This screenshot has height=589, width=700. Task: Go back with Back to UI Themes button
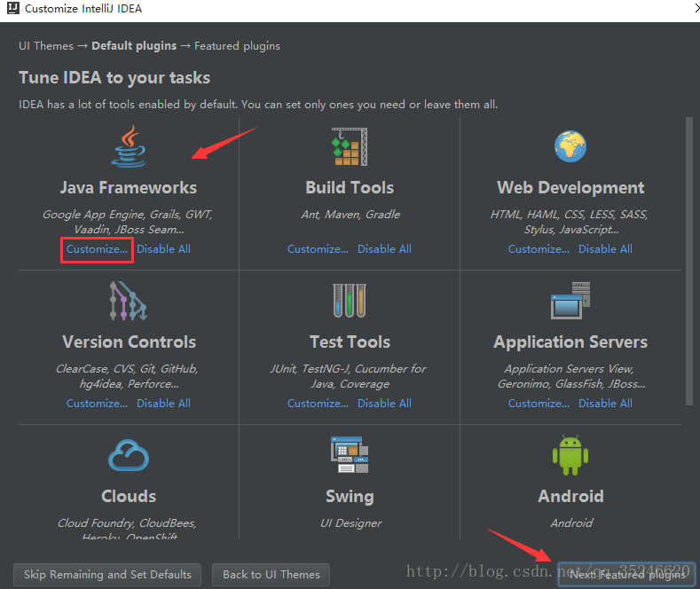click(x=271, y=574)
